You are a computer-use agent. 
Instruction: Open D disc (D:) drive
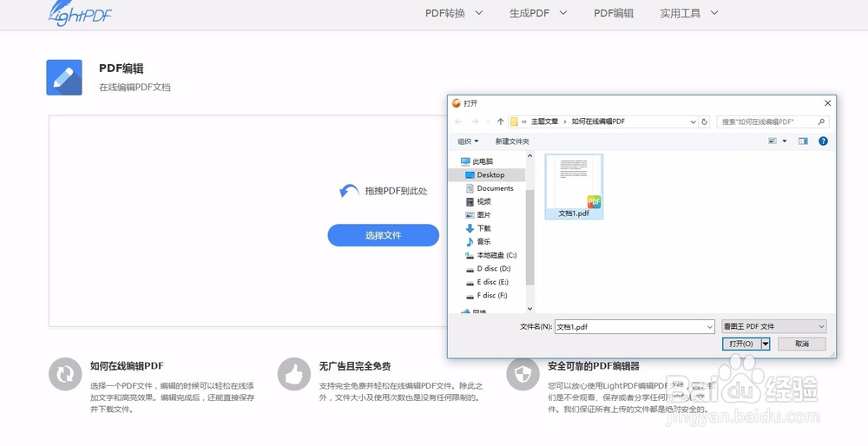point(488,268)
